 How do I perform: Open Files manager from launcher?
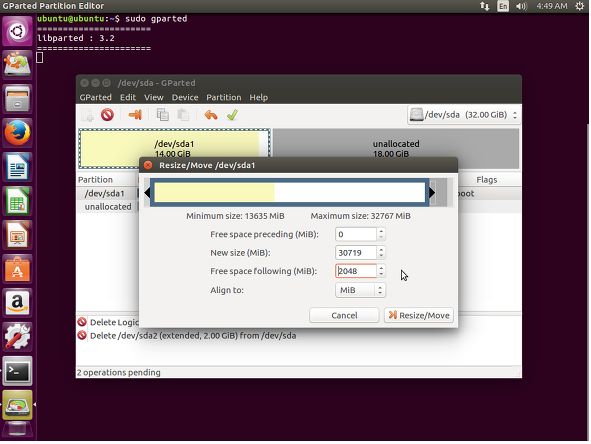17,99
